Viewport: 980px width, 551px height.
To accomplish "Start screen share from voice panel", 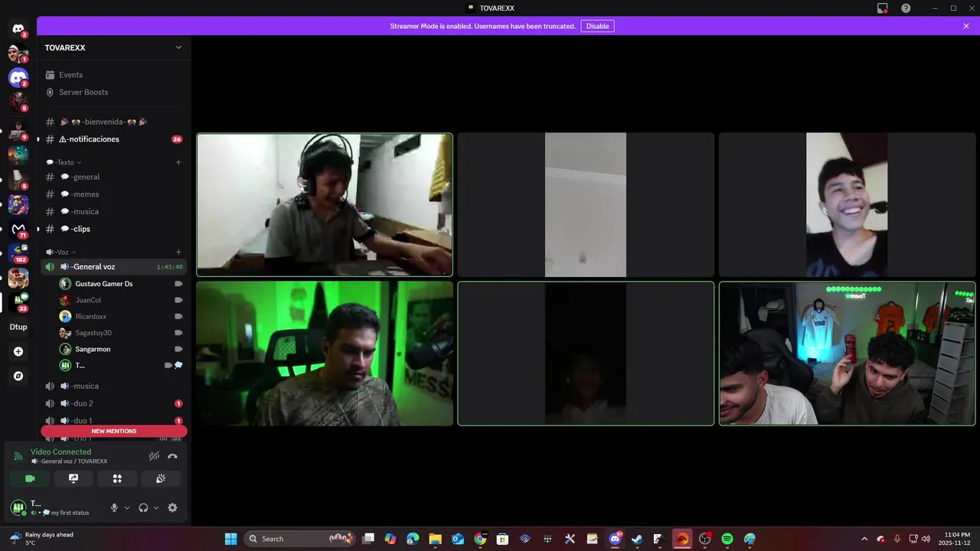I will click(73, 478).
